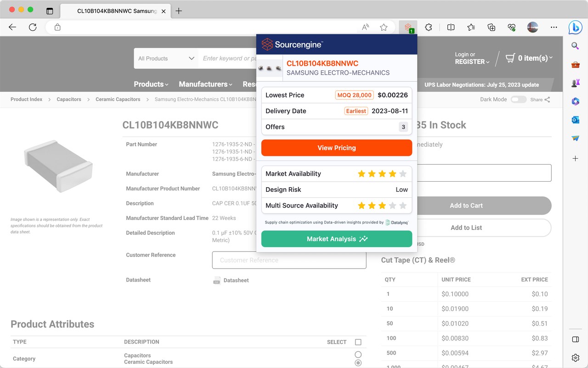This screenshot has height=368, width=588.
Task: Activate the Read aloud icon
Action: pos(366,28)
